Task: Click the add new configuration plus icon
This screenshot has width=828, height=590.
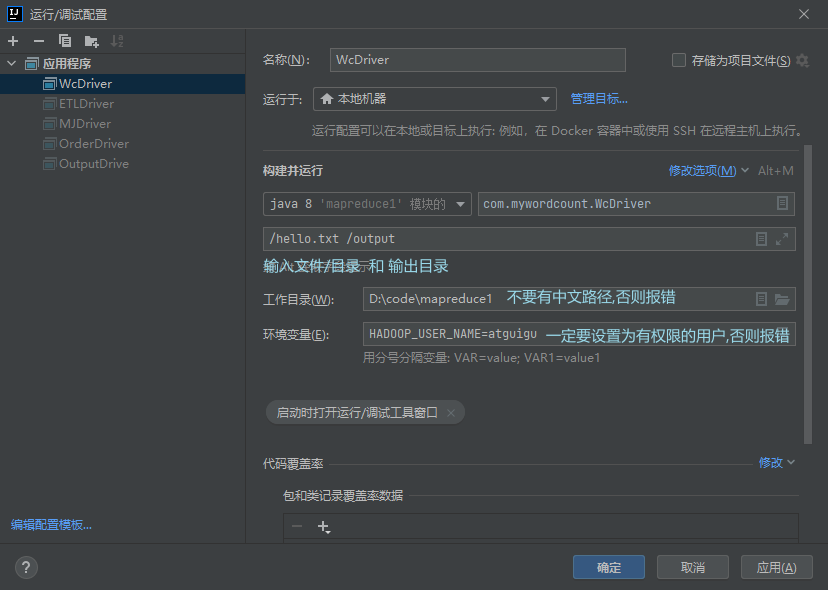Action: pyautogui.click(x=13, y=41)
